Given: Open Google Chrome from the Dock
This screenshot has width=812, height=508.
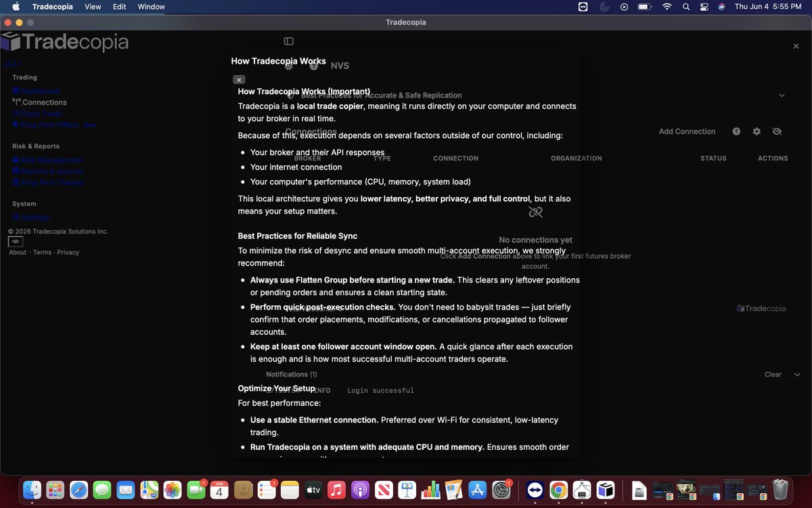Looking at the screenshot, I should coord(558,490).
